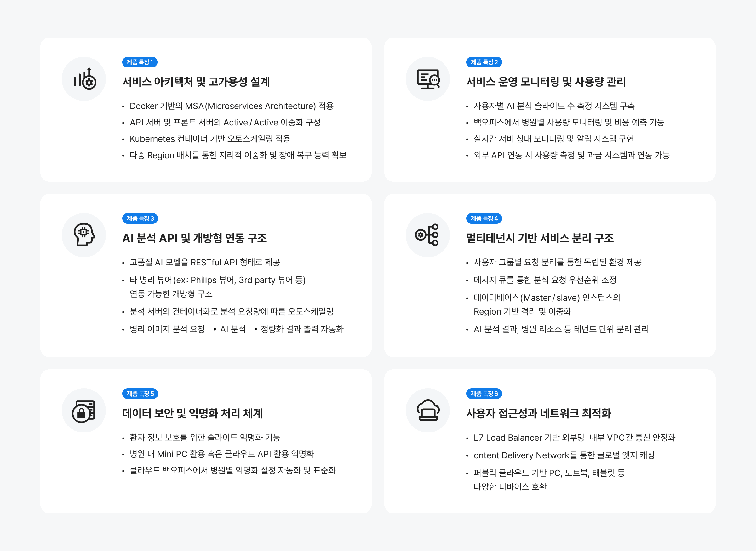This screenshot has width=756, height=551.
Task: Click the '서비스 운영 모니터링 및 사용량 관리' heading
Action: (x=546, y=82)
